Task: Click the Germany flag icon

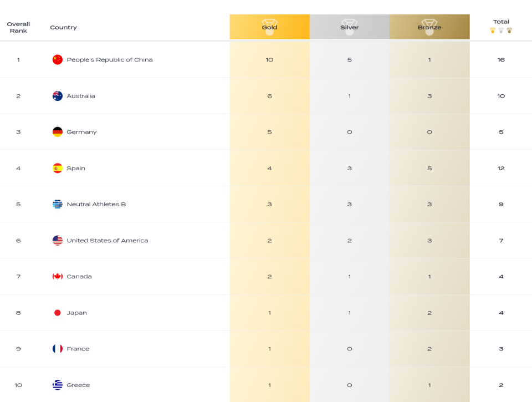Action: 57,132
